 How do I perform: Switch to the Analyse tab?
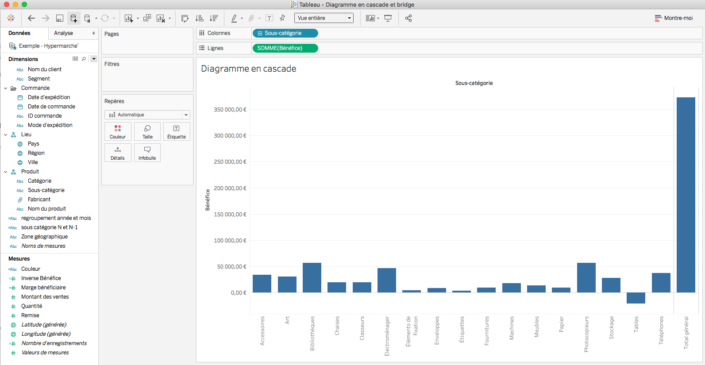(63, 33)
